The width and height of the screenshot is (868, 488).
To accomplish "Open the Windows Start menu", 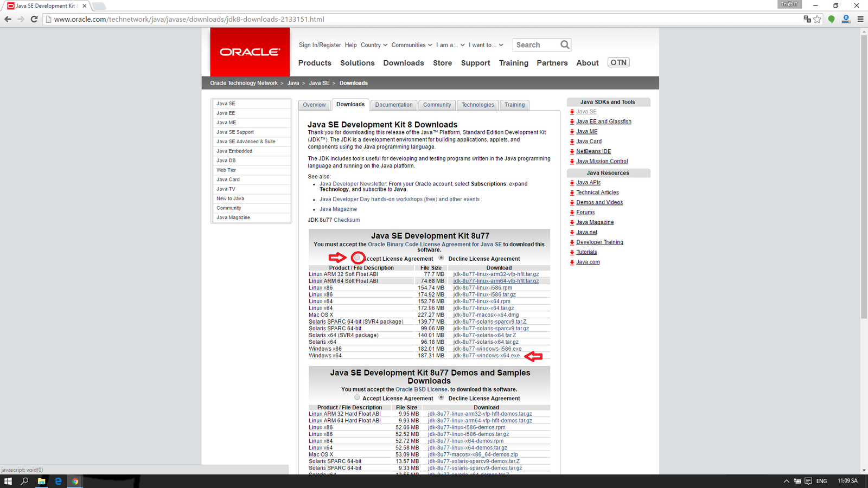I will (x=8, y=481).
